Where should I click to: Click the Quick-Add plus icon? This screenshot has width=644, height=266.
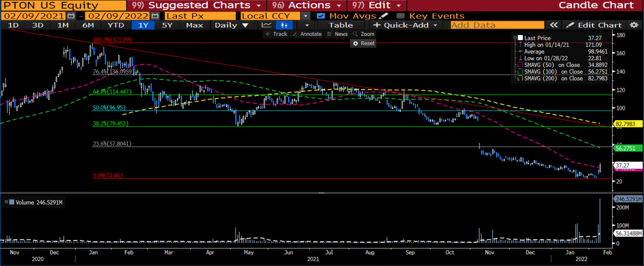click(x=377, y=25)
